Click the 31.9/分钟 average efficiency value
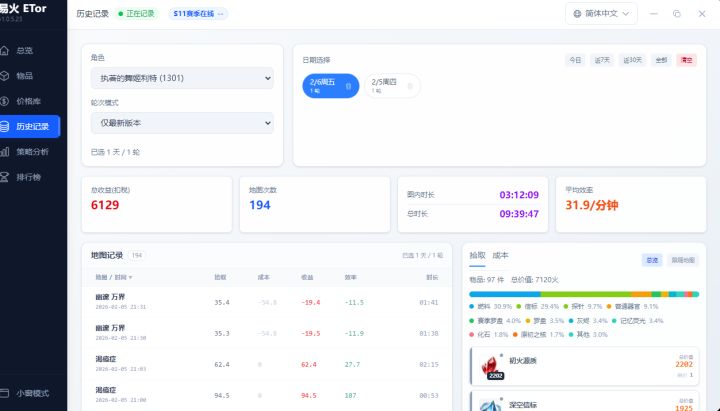 [x=591, y=205]
